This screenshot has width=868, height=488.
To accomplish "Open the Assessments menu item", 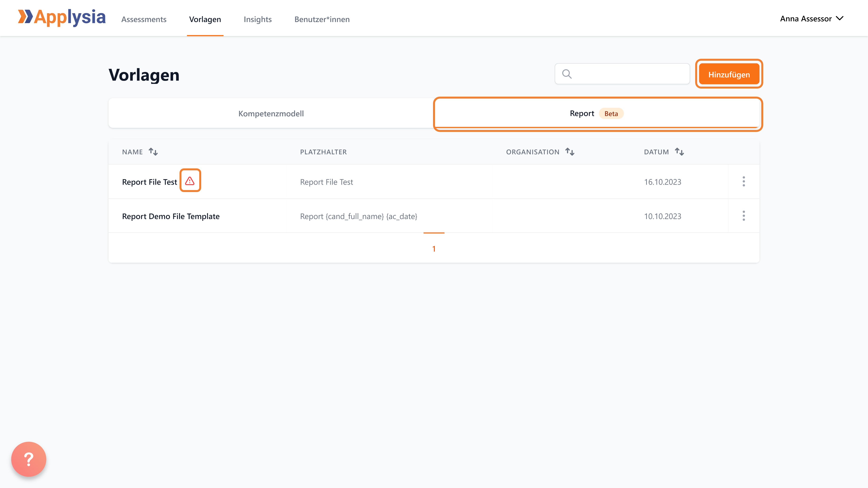I will click(144, 19).
